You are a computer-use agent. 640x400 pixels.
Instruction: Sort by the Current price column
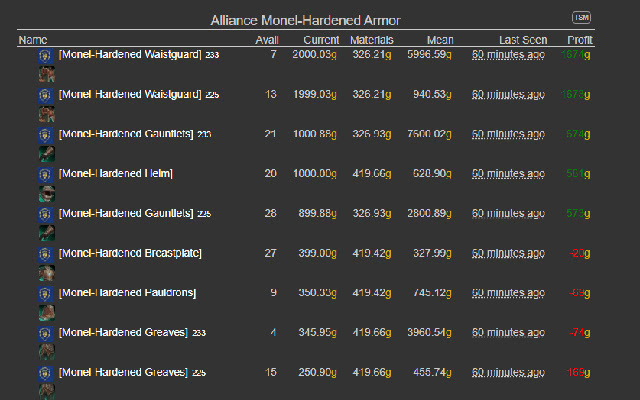tap(321, 40)
